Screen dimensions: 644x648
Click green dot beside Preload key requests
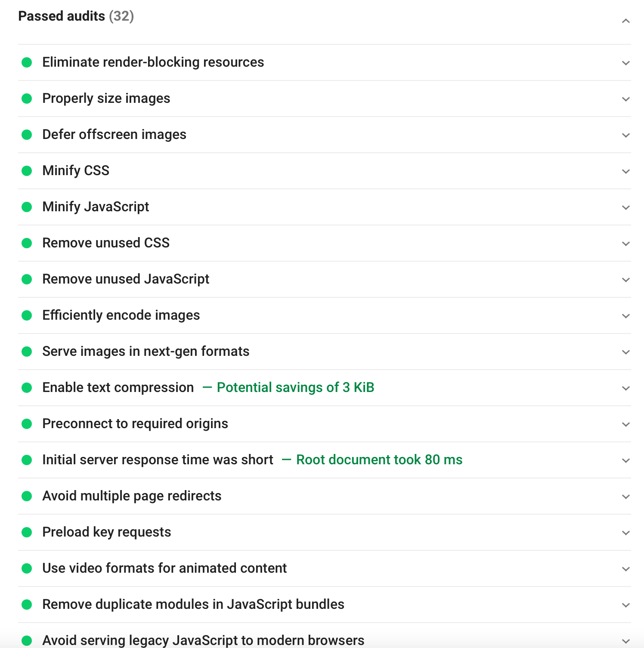tap(27, 532)
